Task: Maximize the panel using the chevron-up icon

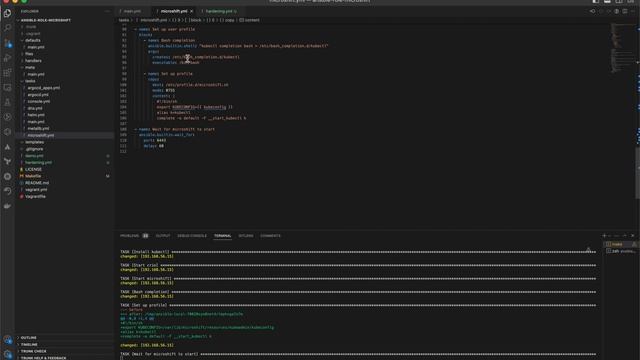Action: (624, 236)
